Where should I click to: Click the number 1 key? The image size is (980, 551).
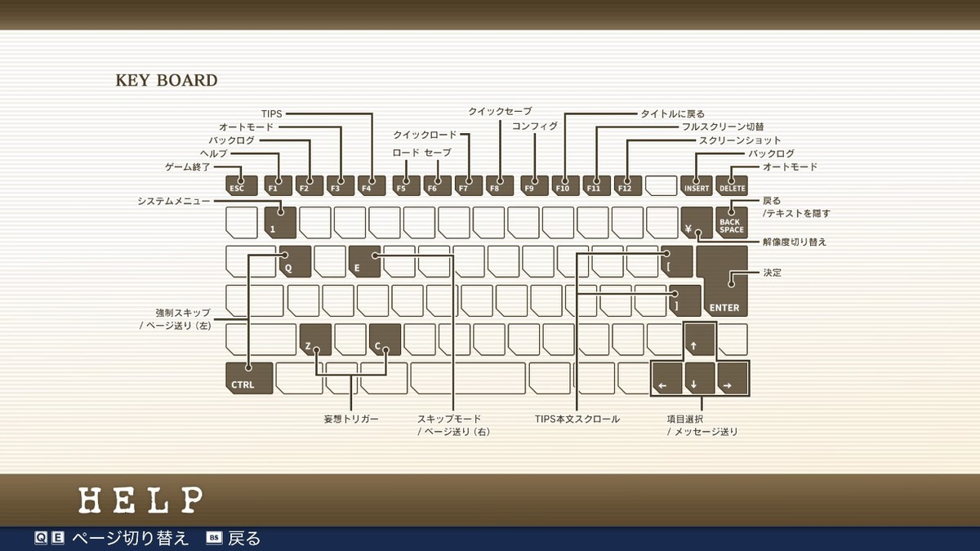(x=279, y=222)
